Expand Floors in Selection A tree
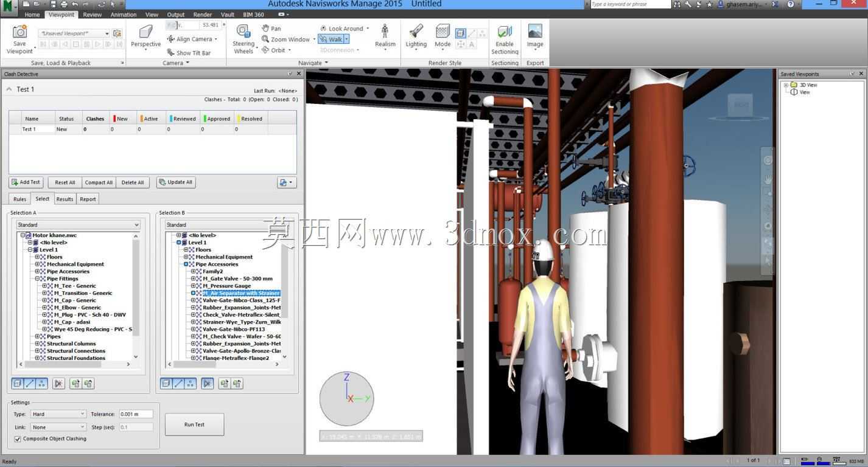868x467 pixels. click(37, 257)
